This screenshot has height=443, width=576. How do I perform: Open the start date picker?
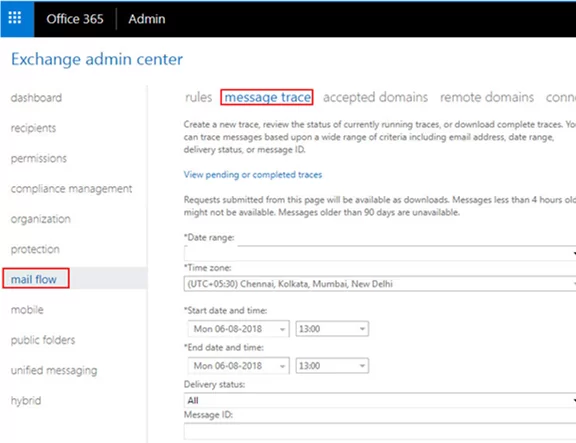pos(238,329)
